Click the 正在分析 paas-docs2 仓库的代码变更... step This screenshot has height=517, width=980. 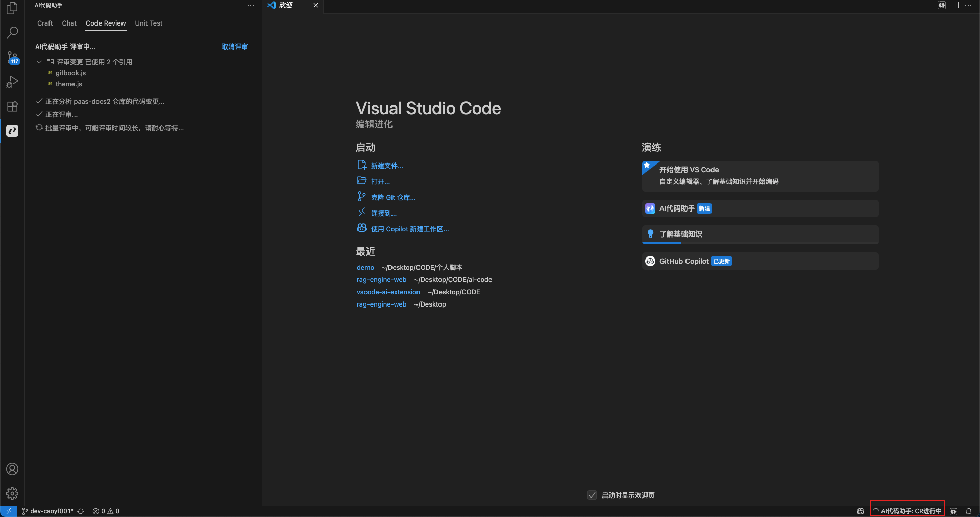pos(105,101)
